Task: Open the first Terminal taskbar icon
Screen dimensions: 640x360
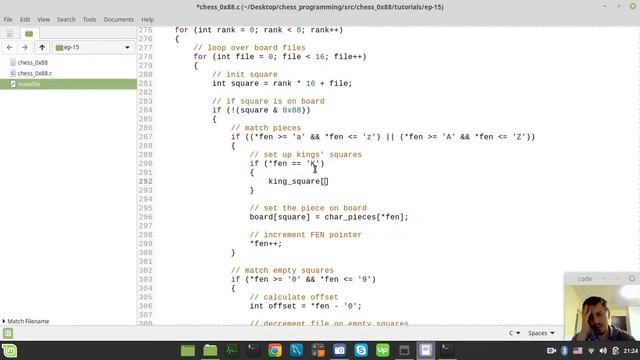Action: pos(253,350)
